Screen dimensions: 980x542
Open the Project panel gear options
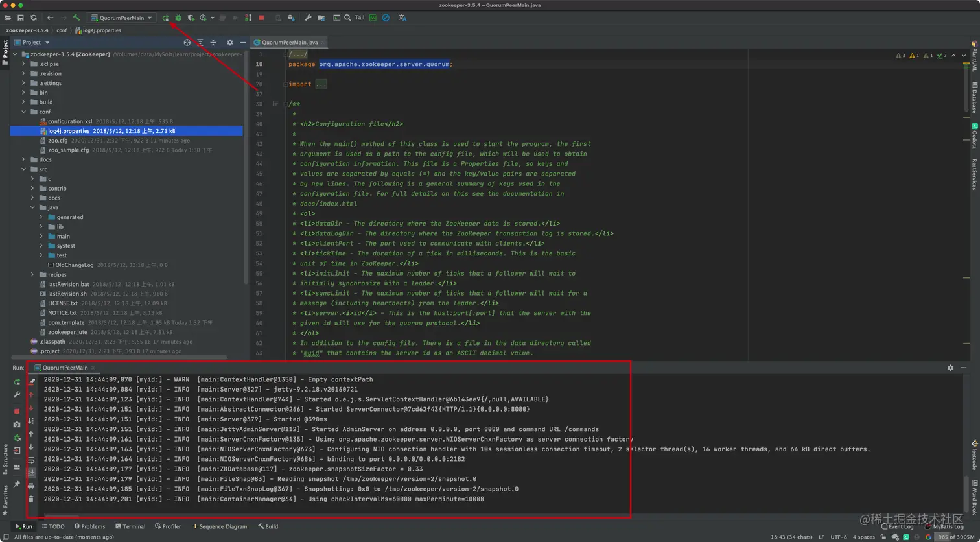[x=229, y=42]
